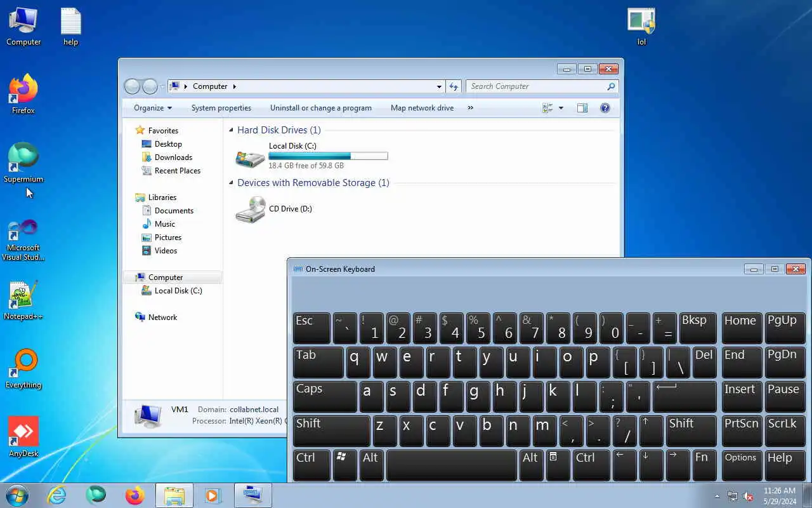Viewport: 812px width, 508px height.
Task: Select Downloads in navigation pane
Action: pyautogui.click(x=173, y=157)
